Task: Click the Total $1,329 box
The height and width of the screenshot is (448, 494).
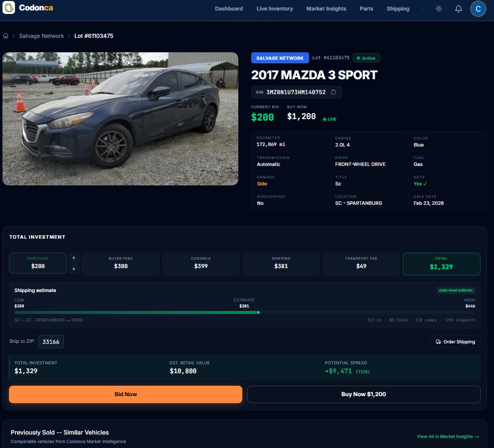Action: [x=441, y=264]
